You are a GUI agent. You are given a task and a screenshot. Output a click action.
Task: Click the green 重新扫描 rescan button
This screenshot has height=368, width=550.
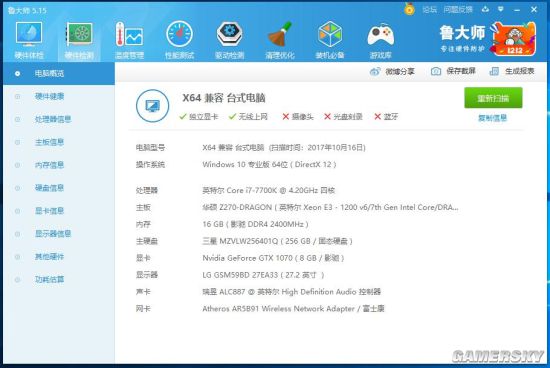(x=493, y=98)
